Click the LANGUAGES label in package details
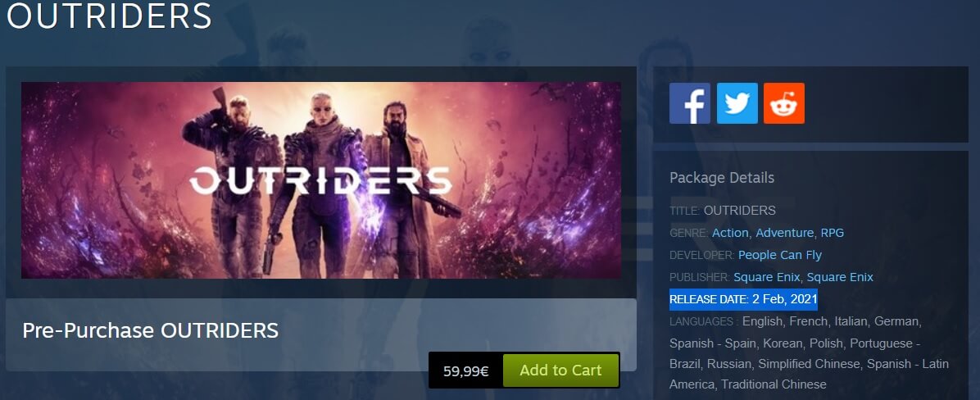The image size is (980, 400). 704,322
